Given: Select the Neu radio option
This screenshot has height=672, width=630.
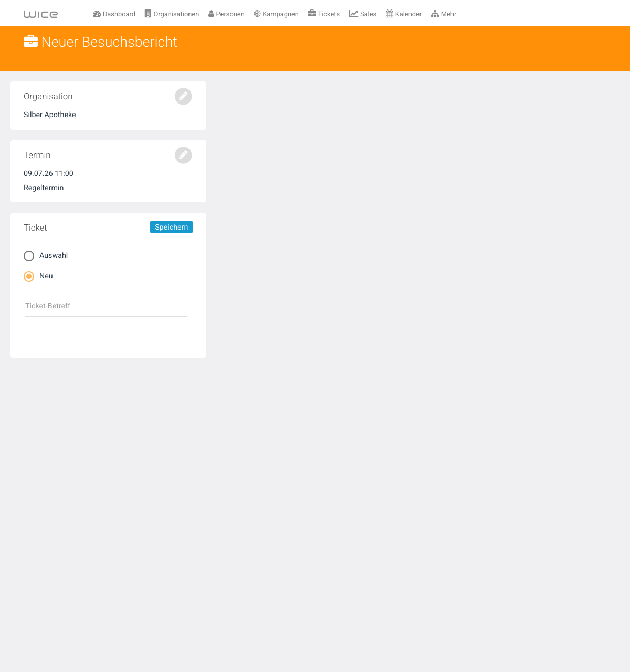Looking at the screenshot, I should point(29,276).
